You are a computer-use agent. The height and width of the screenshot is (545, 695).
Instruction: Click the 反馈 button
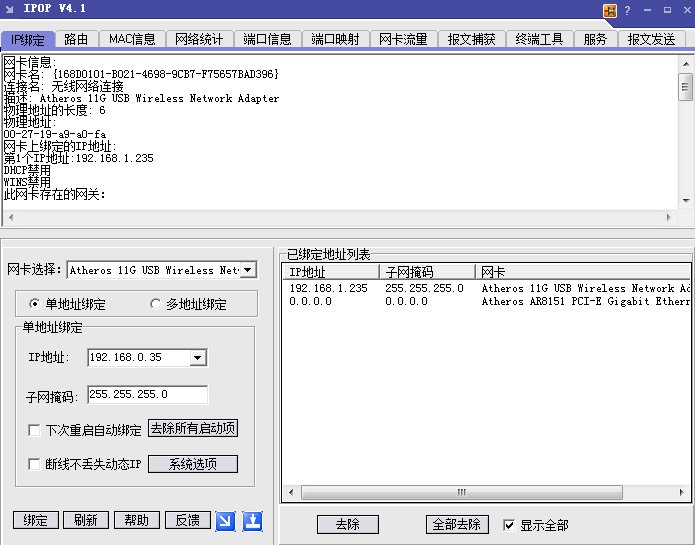[187, 520]
